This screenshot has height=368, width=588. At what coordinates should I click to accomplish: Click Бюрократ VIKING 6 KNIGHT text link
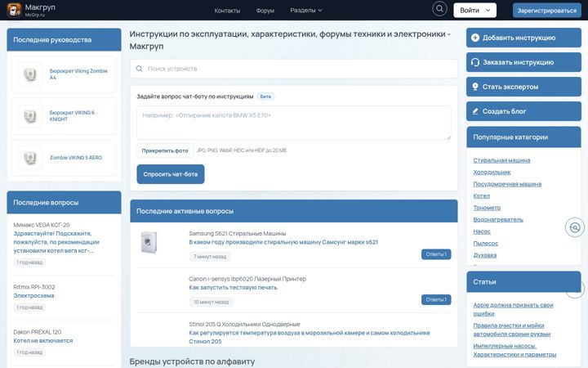click(72, 116)
